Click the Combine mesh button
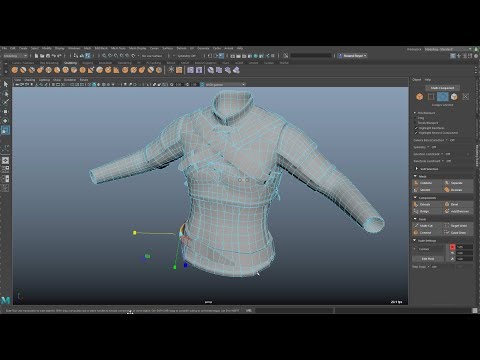The width and height of the screenshot is (480, 360). (427, 183)
